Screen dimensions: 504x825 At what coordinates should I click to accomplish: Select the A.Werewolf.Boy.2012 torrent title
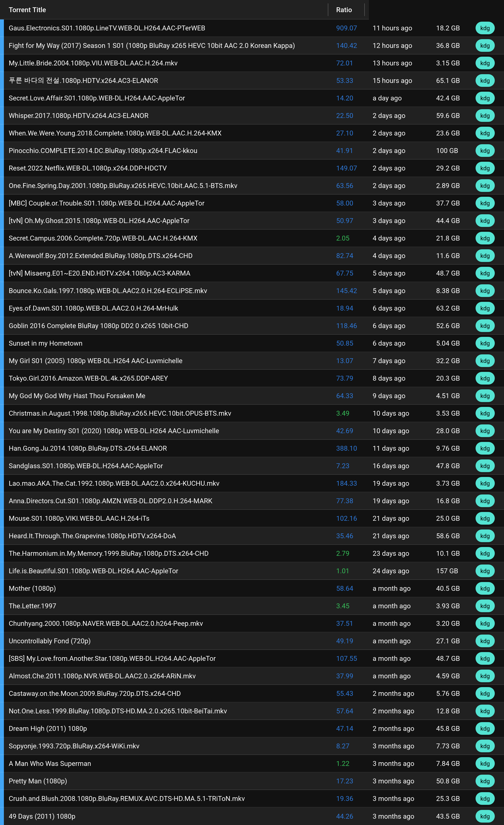coord(101,256)
